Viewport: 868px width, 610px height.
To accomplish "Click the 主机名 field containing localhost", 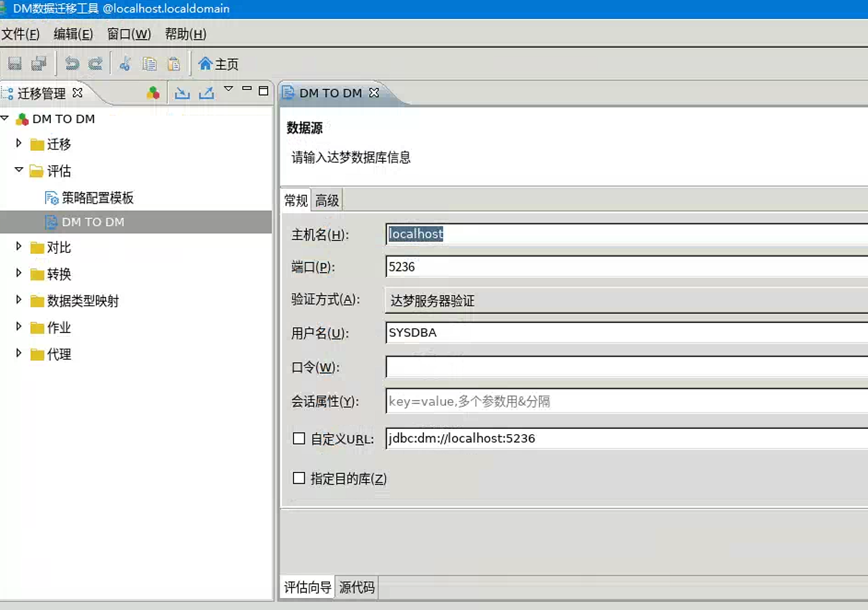I will pos(627,234).
